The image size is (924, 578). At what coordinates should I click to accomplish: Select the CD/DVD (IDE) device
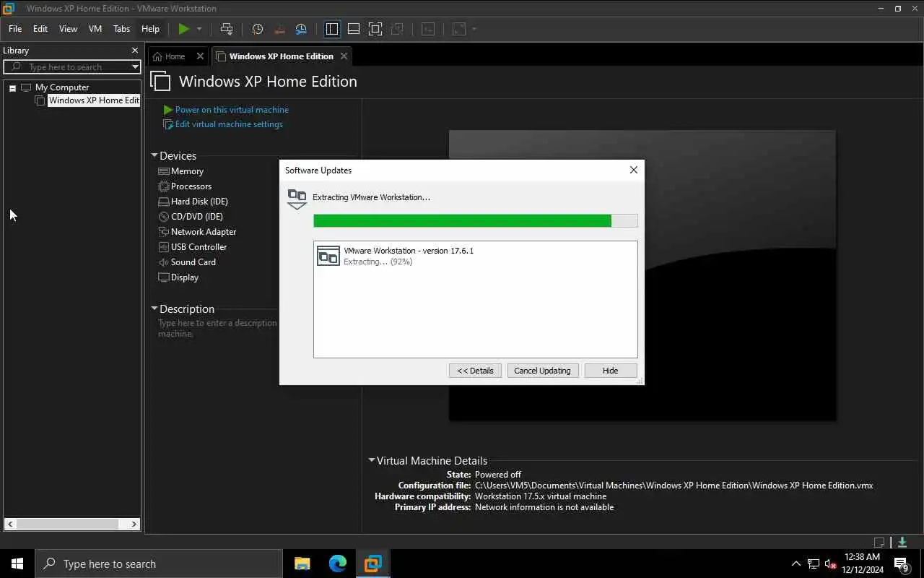(x=196, y=217)
